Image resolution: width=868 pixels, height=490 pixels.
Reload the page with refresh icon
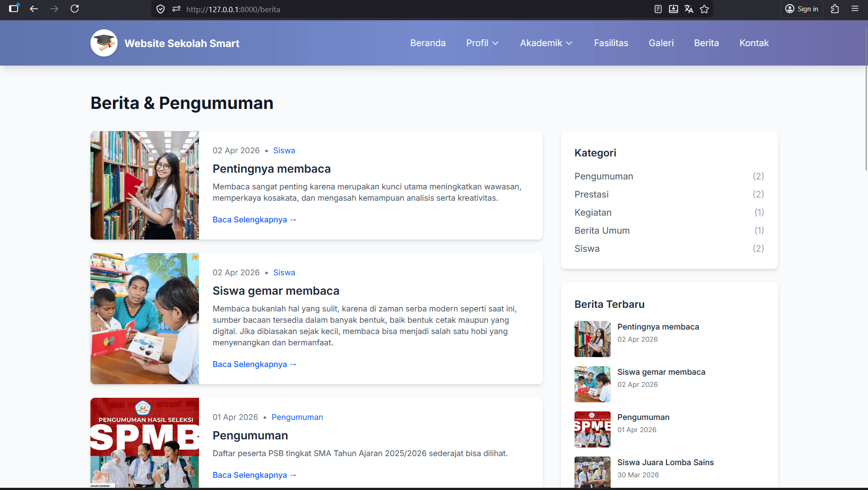(x=75, y=9)
